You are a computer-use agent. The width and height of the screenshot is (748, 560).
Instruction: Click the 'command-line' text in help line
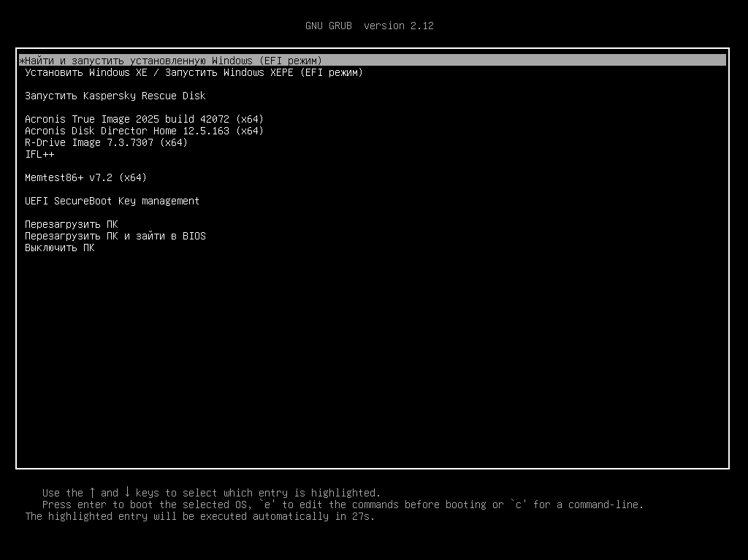[606, 505]
